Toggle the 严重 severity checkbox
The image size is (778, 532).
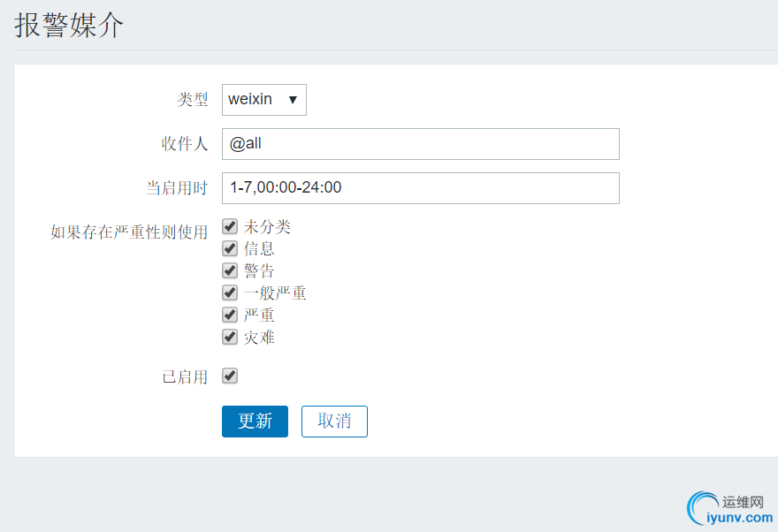tap(230, 315)
